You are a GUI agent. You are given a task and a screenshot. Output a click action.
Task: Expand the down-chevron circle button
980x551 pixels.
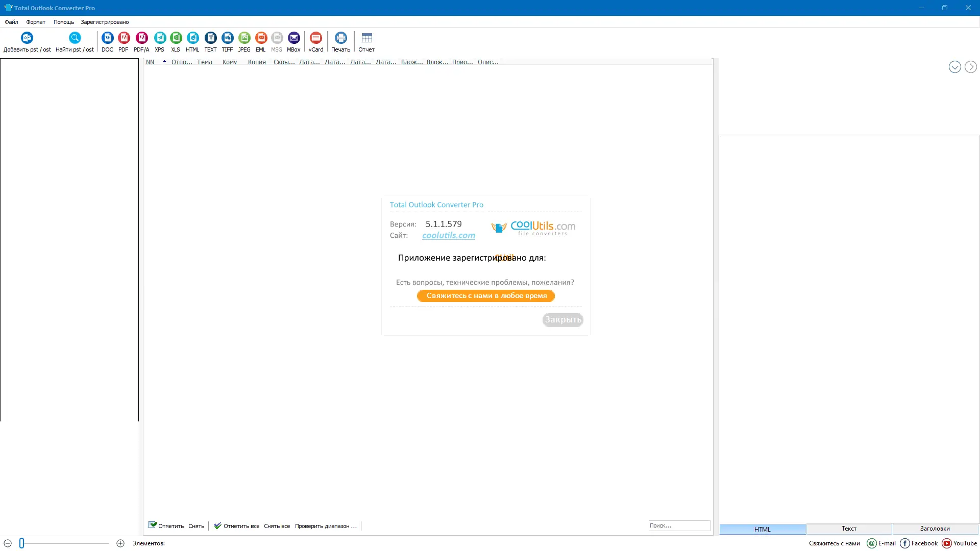click(x=954, y=67)
